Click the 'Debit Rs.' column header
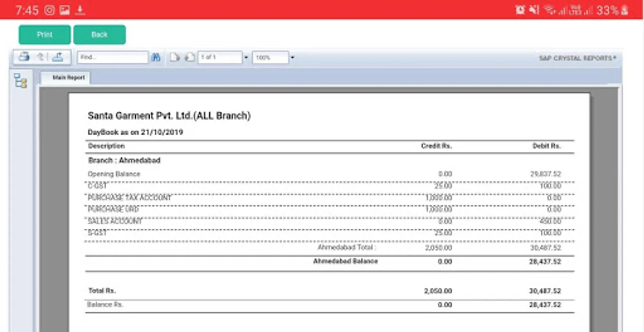 [547, 146]
